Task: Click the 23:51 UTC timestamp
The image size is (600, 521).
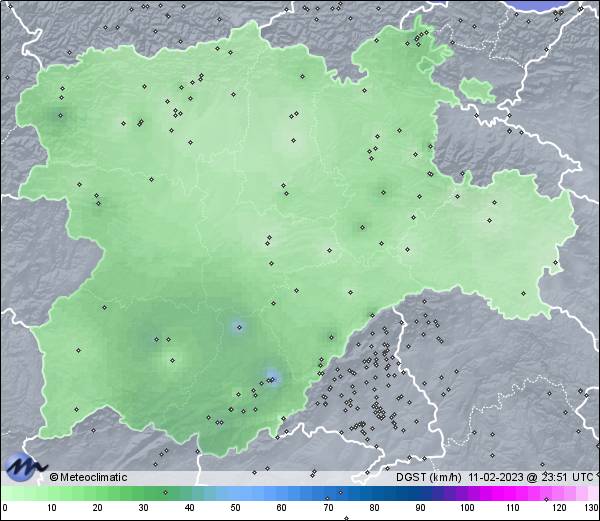Action: pyautogui.click(x=567, y=477)
